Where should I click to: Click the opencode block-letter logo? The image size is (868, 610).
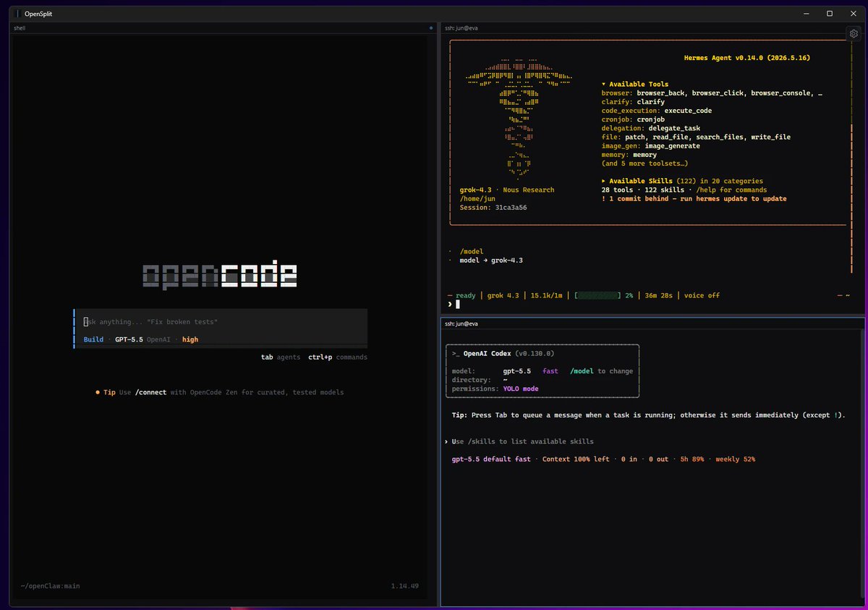pos(220,276)
